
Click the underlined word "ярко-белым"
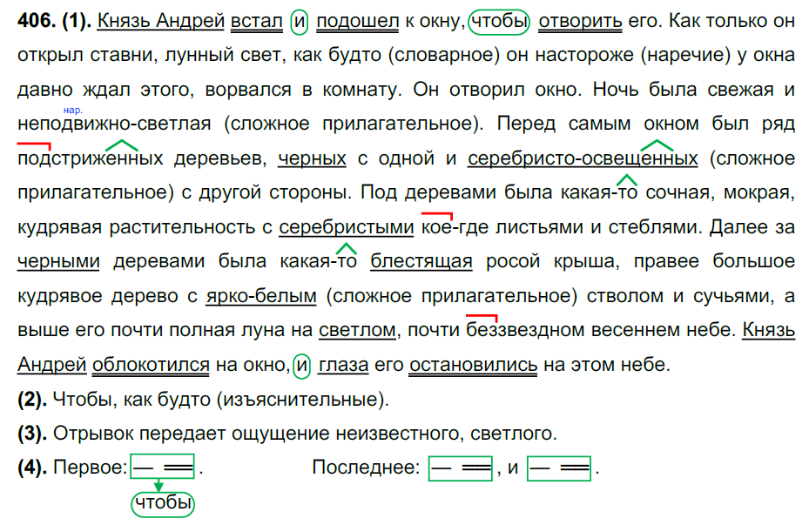pos(261,296)
